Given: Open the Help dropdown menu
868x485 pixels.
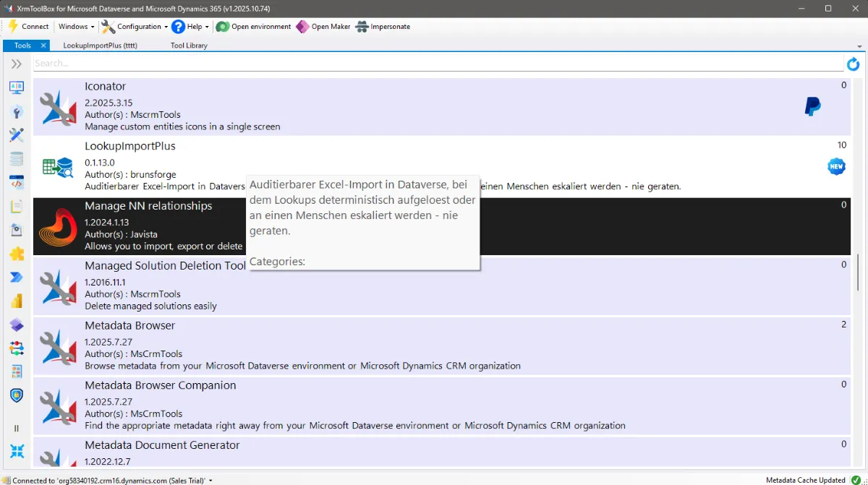Looking at the screenshot, I should 190,27.
